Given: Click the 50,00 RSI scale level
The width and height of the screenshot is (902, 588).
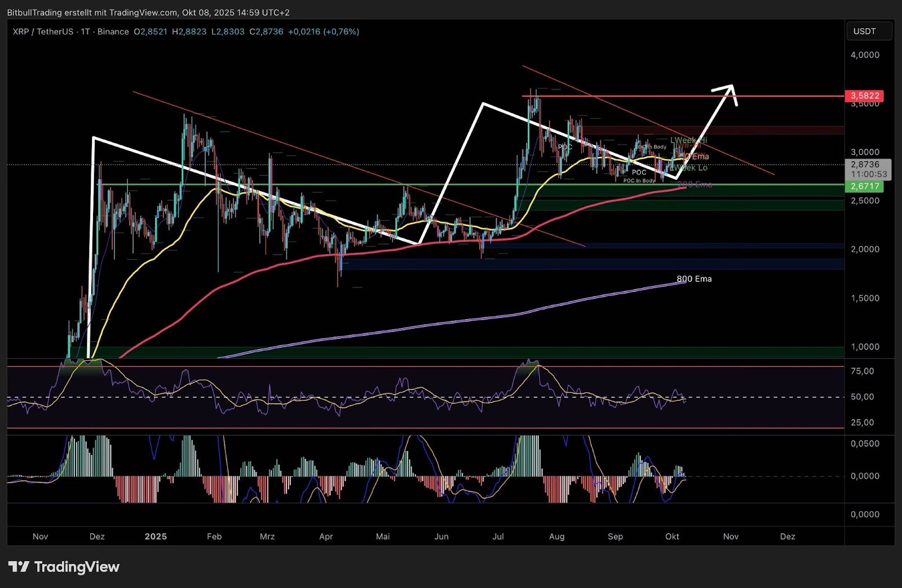Looking at the screenshot, I should point(862,397).
